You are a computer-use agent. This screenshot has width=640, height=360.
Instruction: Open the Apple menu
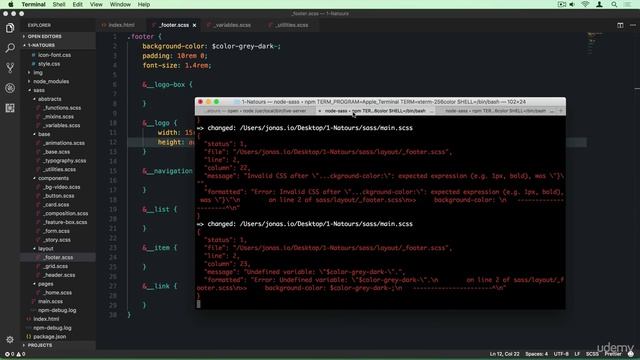coord(11,4)
